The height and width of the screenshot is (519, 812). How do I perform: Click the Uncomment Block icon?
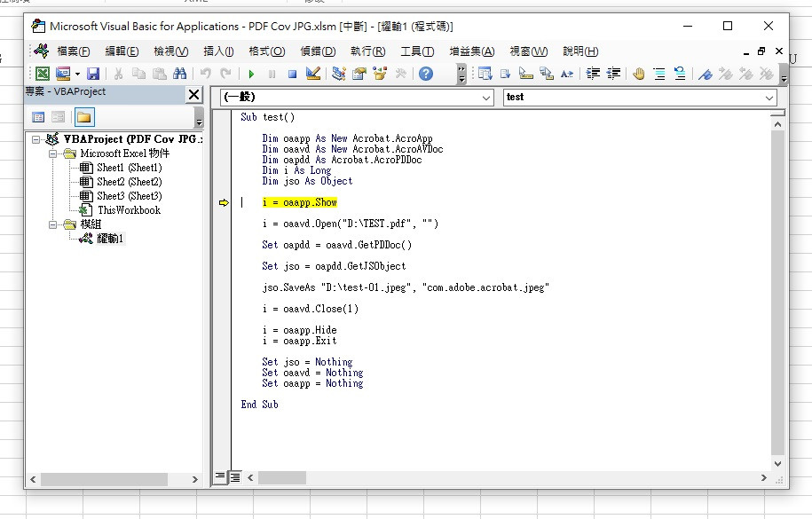(x=680, y=74)
